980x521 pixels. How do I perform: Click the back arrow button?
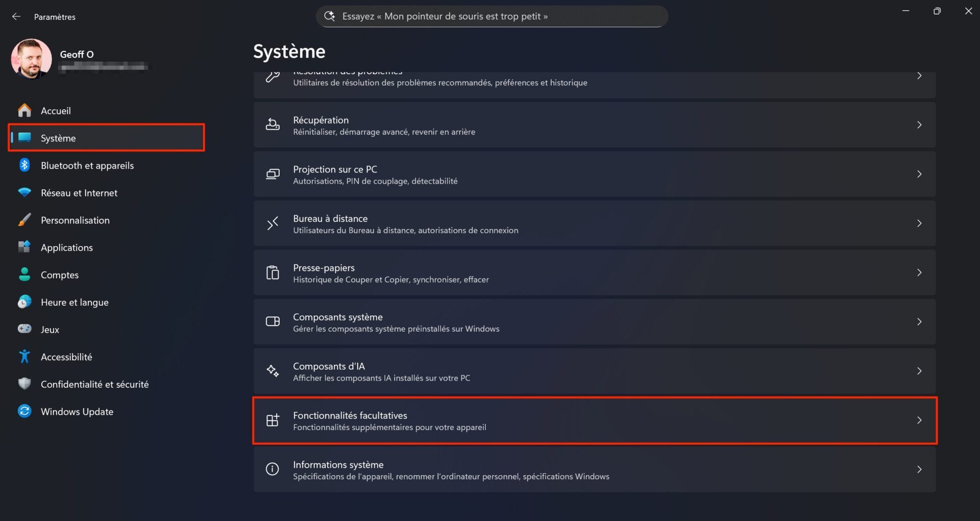16,16
